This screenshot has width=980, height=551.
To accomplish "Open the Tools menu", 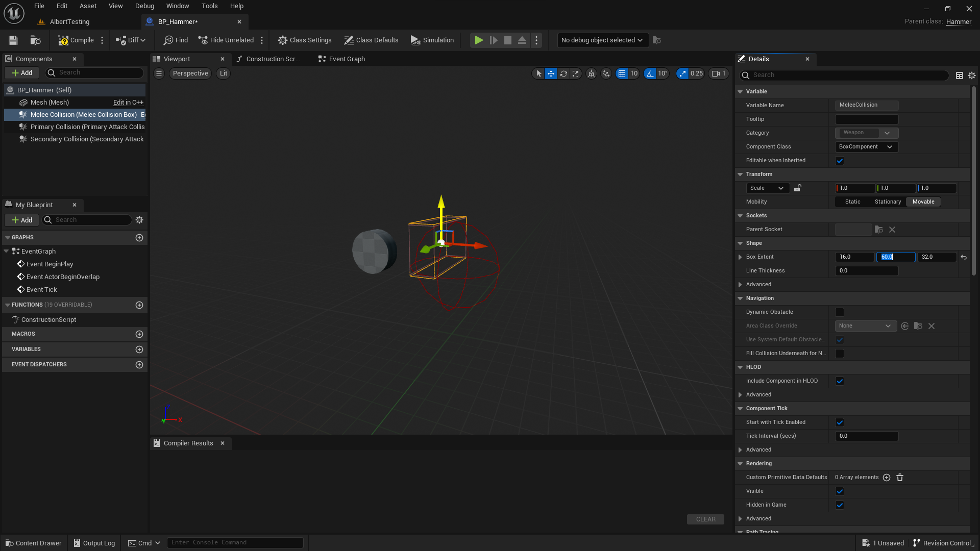I will pyautogui.click(x=209, y=6).
